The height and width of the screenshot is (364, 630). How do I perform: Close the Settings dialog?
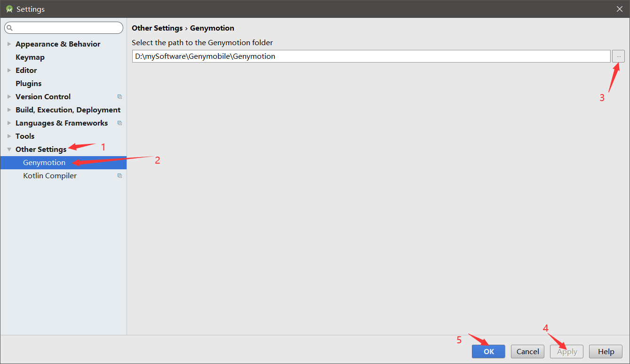(x=619, y=9)
